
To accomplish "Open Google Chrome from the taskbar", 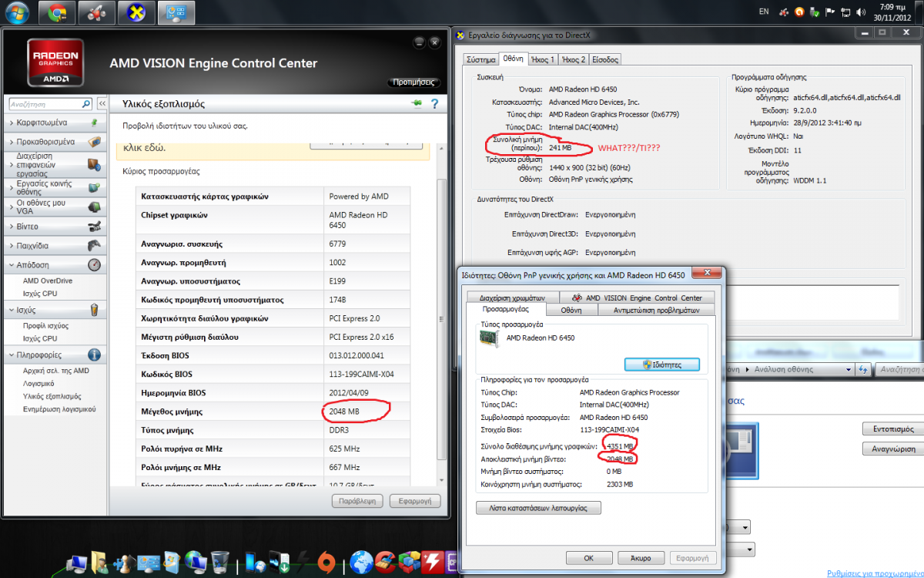I will pyautogui.click(x=57, y=12).
